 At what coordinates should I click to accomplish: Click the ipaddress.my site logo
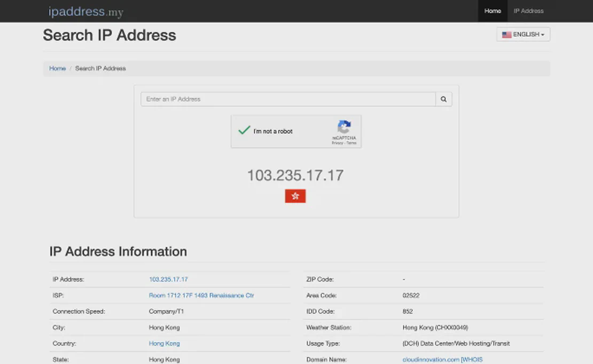(x=85, y=11)
